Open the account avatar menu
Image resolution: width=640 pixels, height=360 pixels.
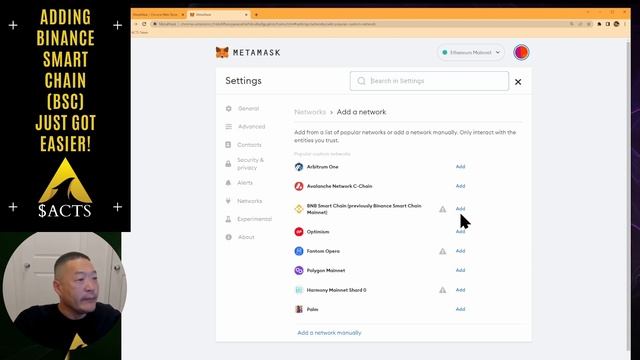point(521,52)
